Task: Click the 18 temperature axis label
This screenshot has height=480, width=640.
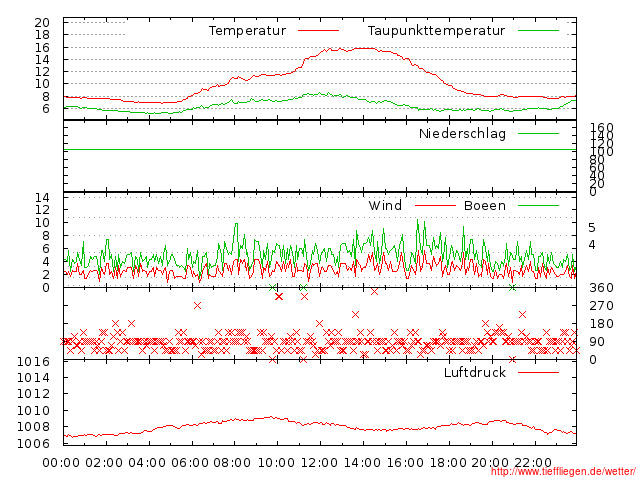Action: tap(42, 35)
